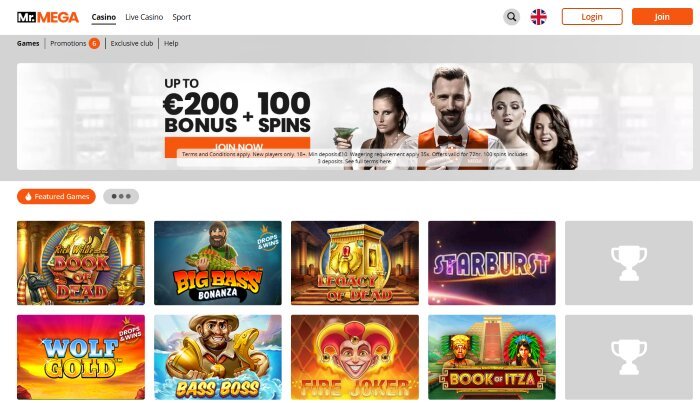Go to the Sport tab
The width and height of the screenshot is (700, 403).
pyautogui.click(x=181, y=17)
